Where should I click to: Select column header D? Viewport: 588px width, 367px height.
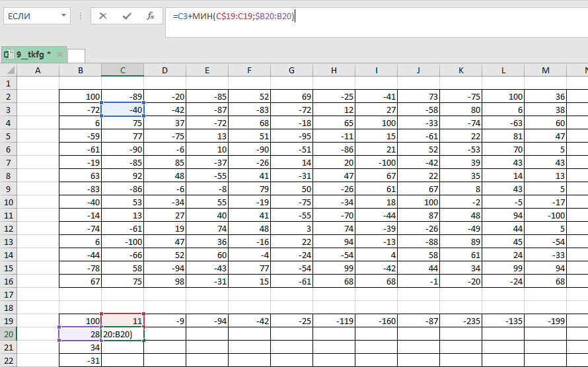tap(165, 71)
